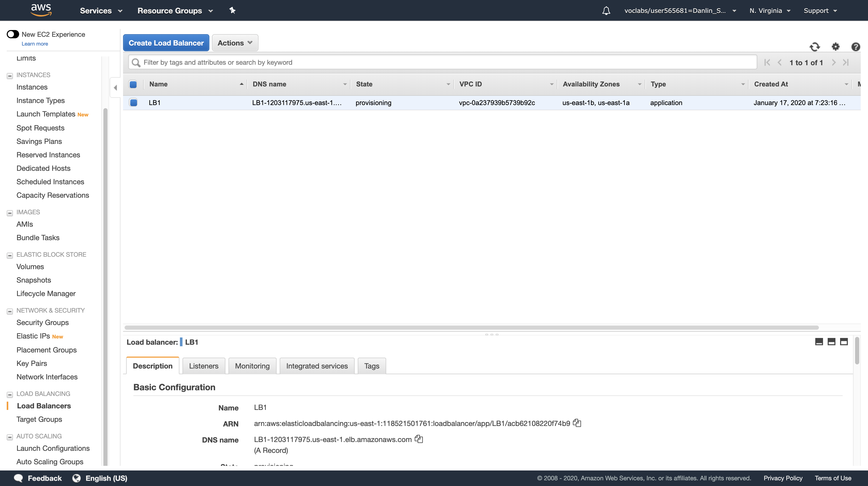Copy the load balancer ARN
Viewport: 868px width, 486px height.
tap(577, 423)
